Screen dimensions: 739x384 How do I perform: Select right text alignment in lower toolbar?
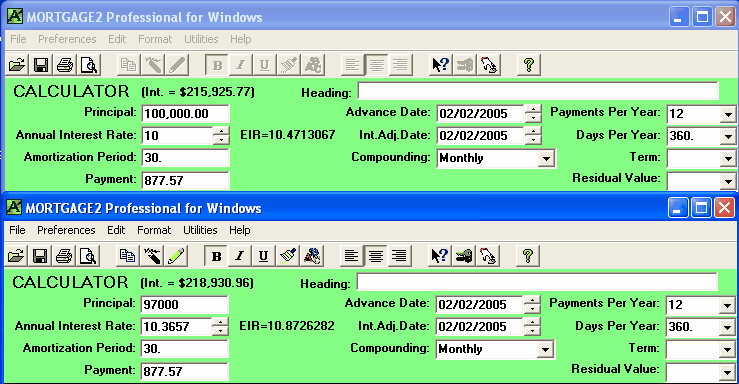[400, 256]
